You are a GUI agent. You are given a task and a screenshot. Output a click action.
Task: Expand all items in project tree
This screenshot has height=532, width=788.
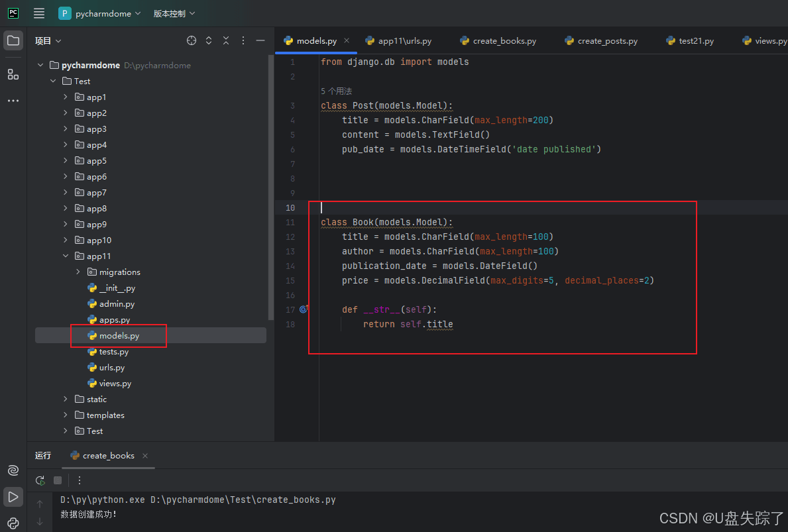coord(209,40)
